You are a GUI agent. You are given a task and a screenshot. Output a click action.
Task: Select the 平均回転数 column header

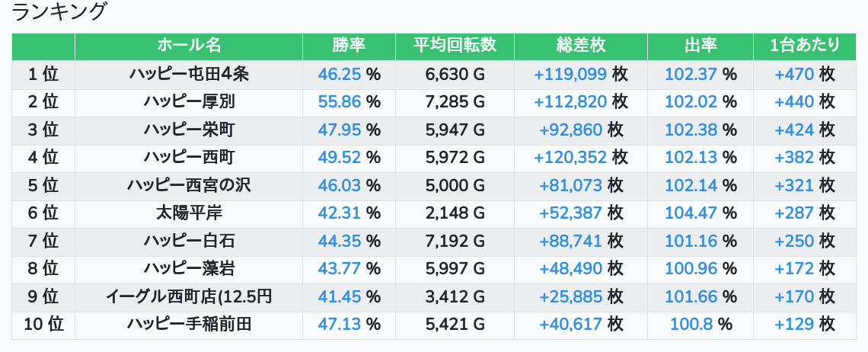(455, 46)
